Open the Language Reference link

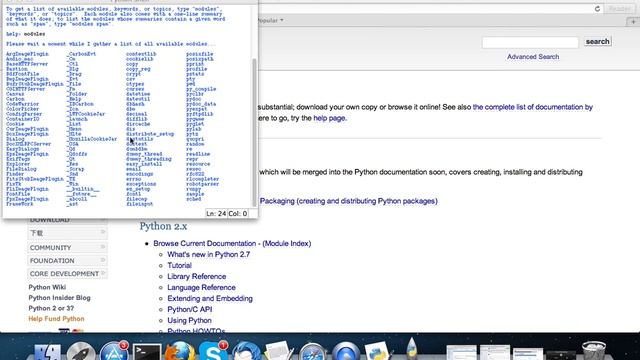pos(201,287)
